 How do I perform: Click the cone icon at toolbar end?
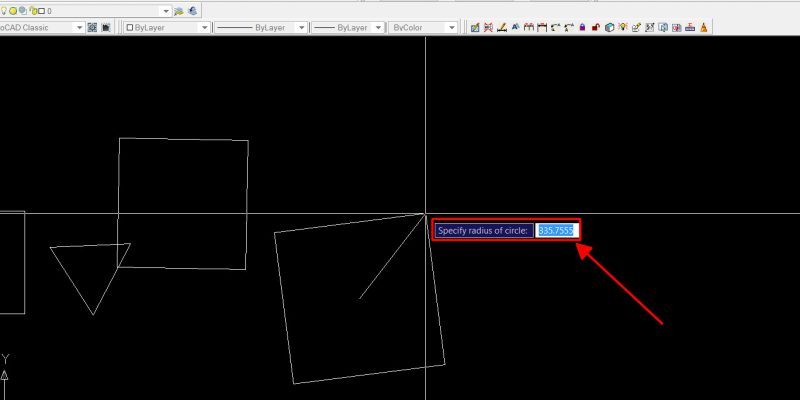pyautogui.click(x=704, y=28)
